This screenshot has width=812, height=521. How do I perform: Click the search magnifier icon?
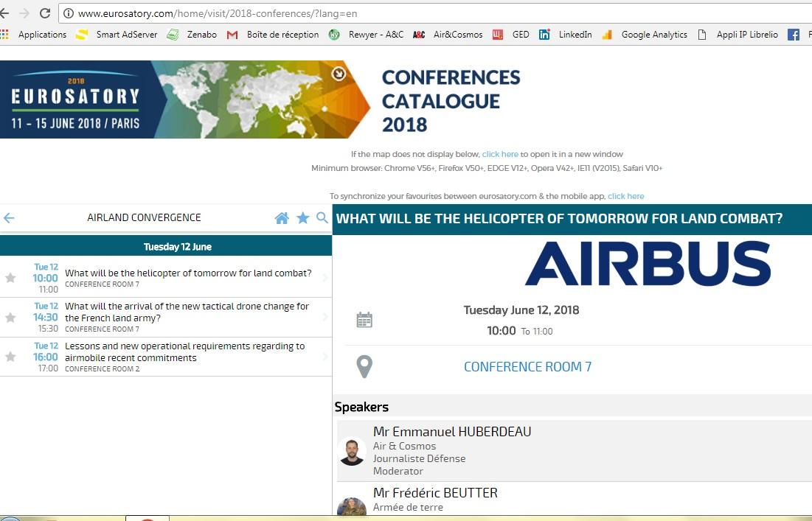(x=322, y=218)
